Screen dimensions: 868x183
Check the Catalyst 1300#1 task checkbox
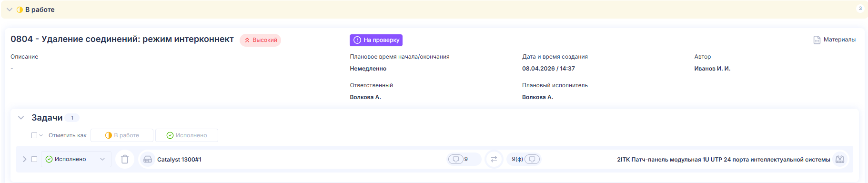[34, 159]
